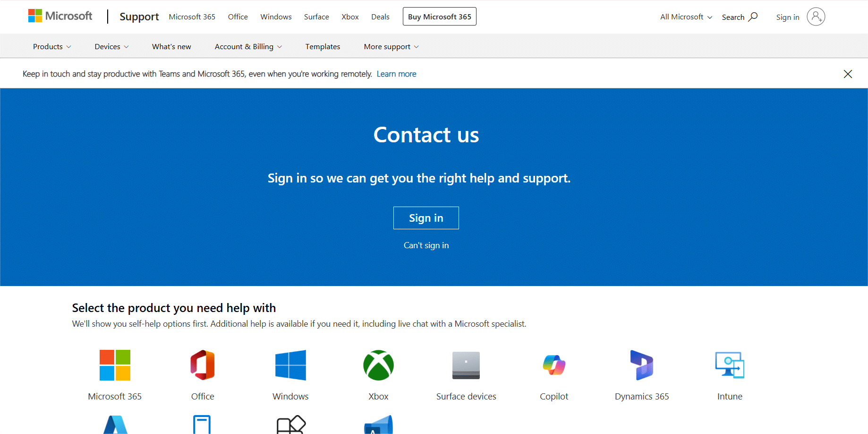Click the account avatar icon
This screenshot has height=434, width=868.
[816, 17]
